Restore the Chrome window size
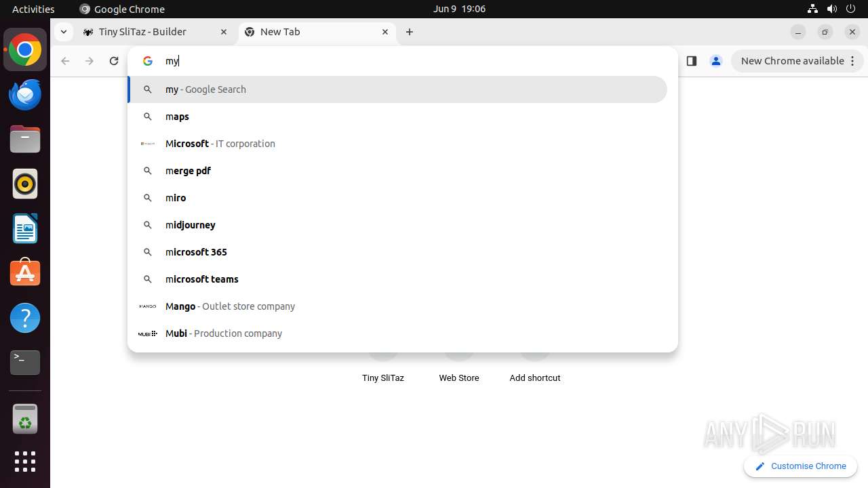Viewport: 868px width, 488px height. click(x=825, y=32)
